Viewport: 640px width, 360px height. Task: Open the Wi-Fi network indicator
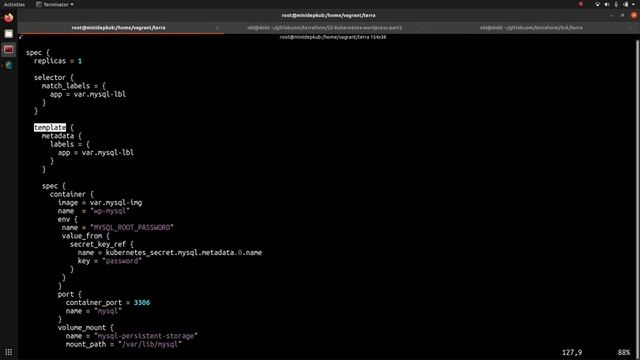pos(597,4)
